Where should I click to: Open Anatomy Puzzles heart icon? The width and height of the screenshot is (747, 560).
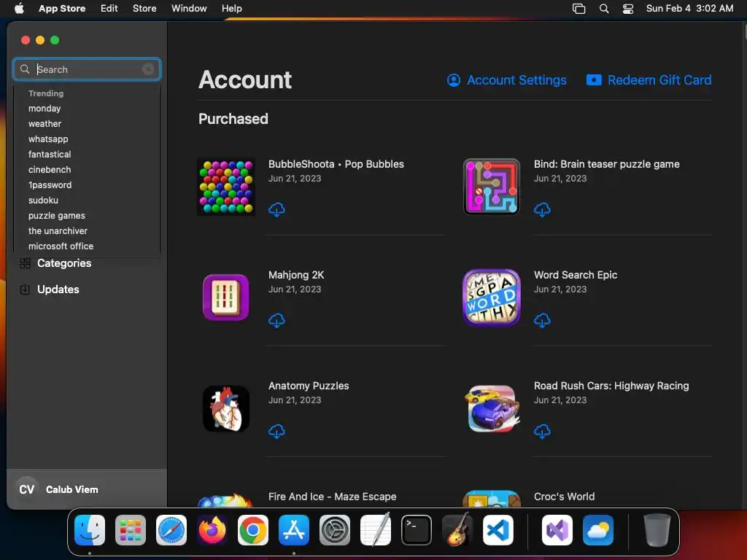coord(226,408)
